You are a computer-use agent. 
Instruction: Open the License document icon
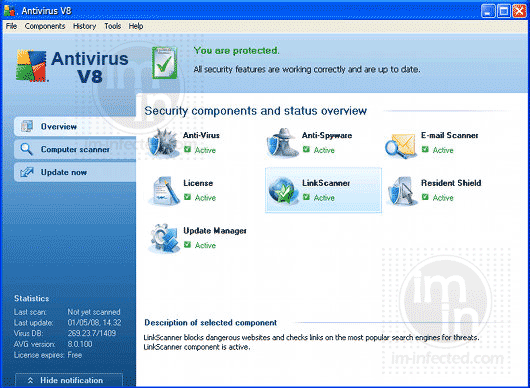click(165, 191)
